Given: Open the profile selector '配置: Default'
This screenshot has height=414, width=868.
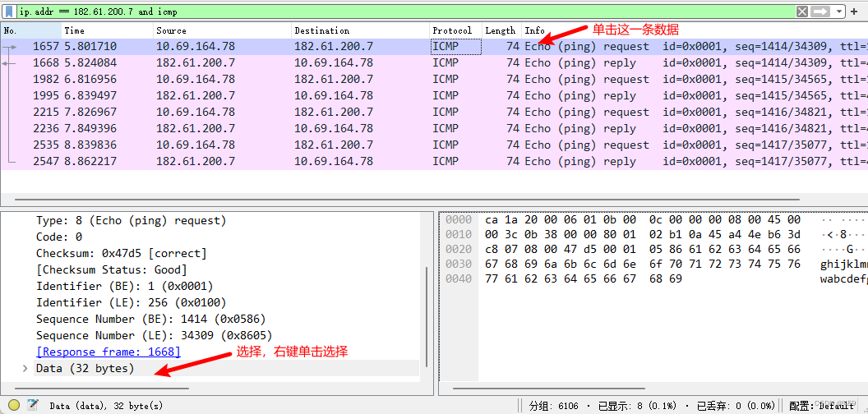Looking at the screenshot, I should coord(821,406).
